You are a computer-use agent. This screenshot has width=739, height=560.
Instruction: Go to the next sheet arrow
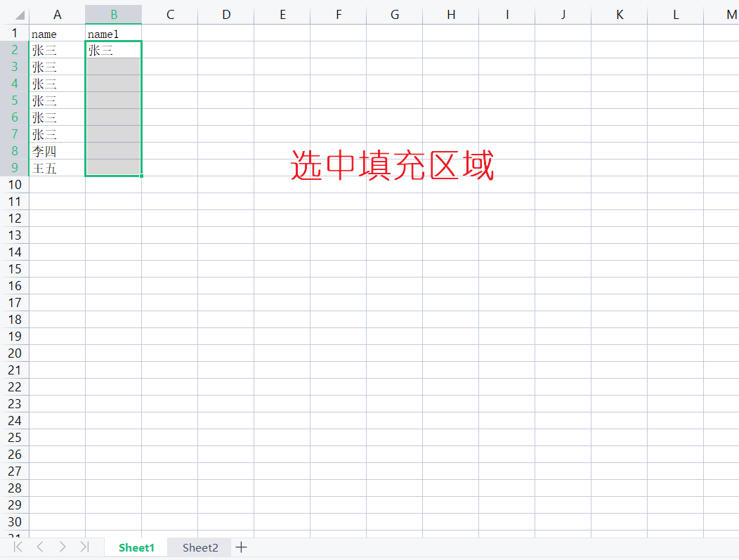[x=63, y=547]
